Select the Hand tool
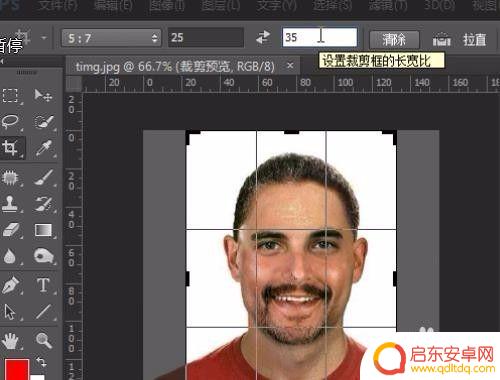This screenshot has width=500, height=380. click(x=10, y=341)
